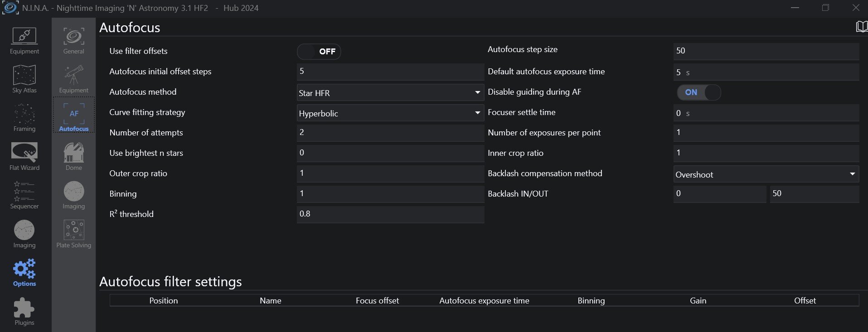
Task: Switch to the Imaging options tab
Action: click(x=74, y=195)
